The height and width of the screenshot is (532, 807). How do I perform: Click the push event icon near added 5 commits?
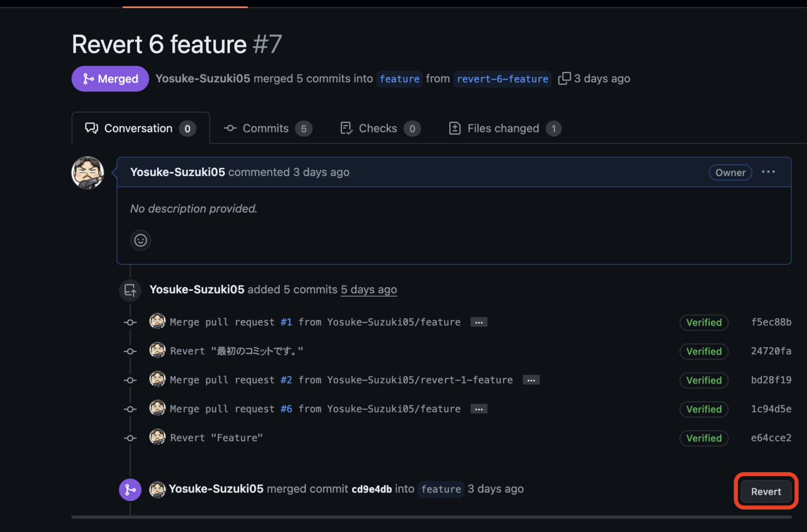coord(130,290)
